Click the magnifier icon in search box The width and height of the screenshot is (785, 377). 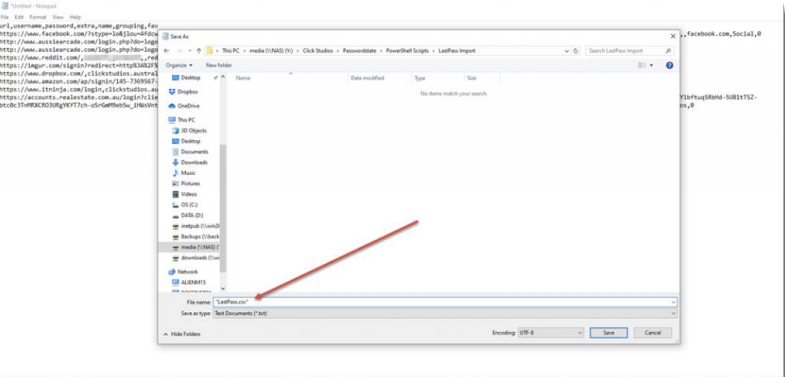(668, 51)
